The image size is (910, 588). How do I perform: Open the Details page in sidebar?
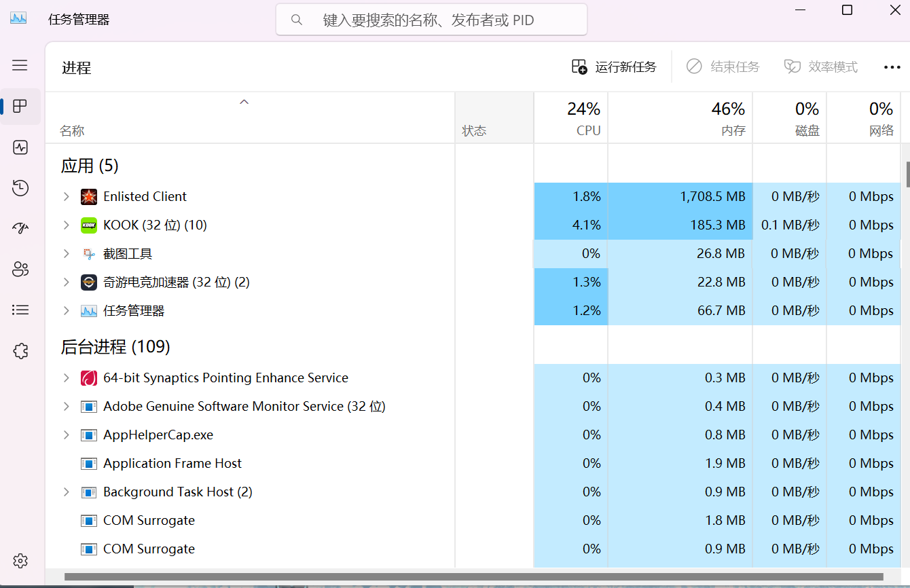tap(20, 310)
